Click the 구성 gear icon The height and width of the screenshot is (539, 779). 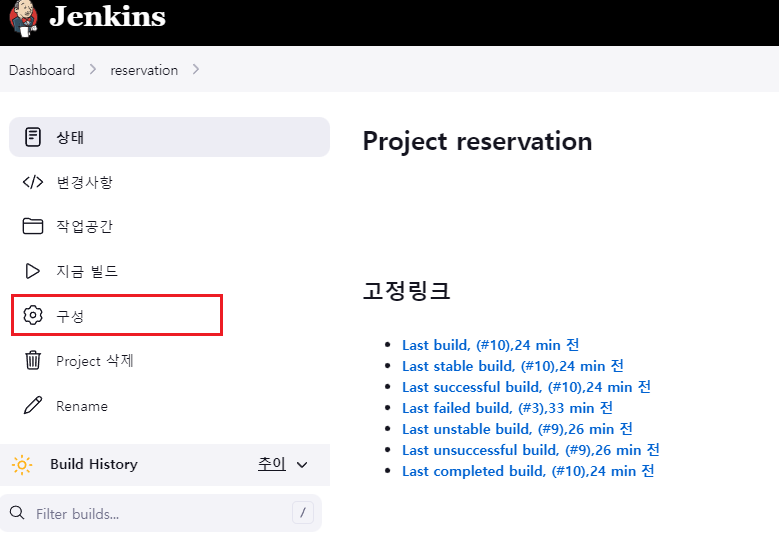click(33, 315)
